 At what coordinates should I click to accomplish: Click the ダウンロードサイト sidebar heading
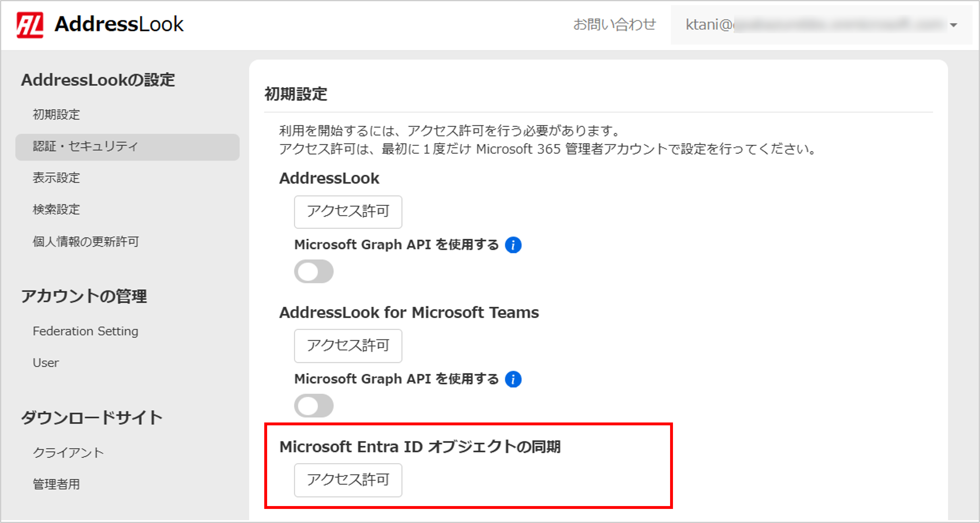pyautogui.click(x=92, y=418)
